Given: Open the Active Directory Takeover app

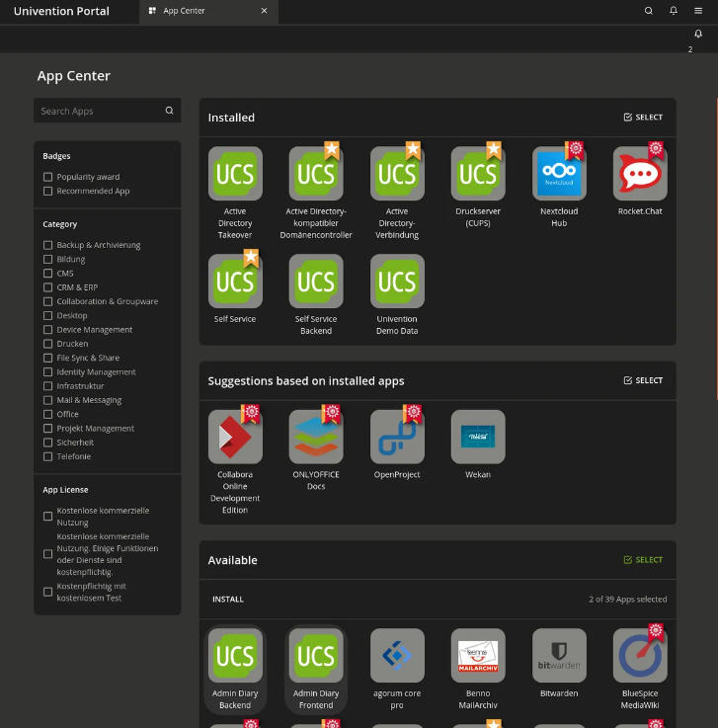Looking at the screenshot, I should click(x=235, y=174).
